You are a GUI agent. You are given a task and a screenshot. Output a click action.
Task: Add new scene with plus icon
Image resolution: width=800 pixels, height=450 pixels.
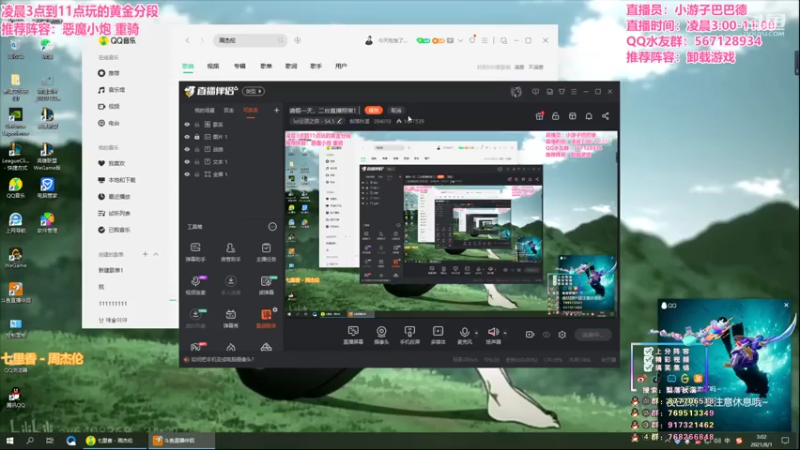[276, 110]
